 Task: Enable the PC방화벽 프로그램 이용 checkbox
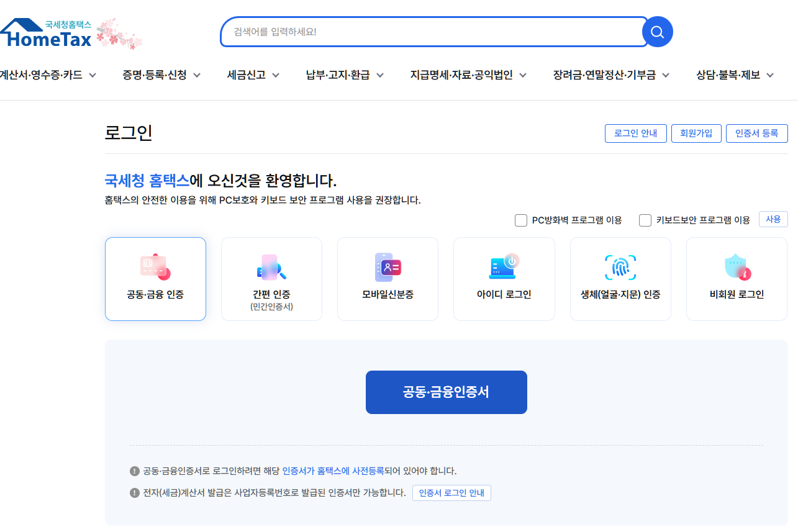[x=520, y=219]
